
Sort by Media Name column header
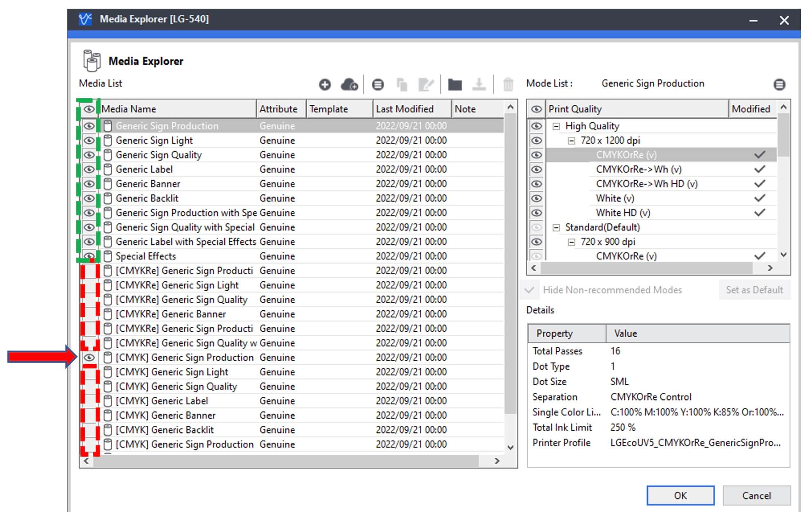[x=178, y=109]
